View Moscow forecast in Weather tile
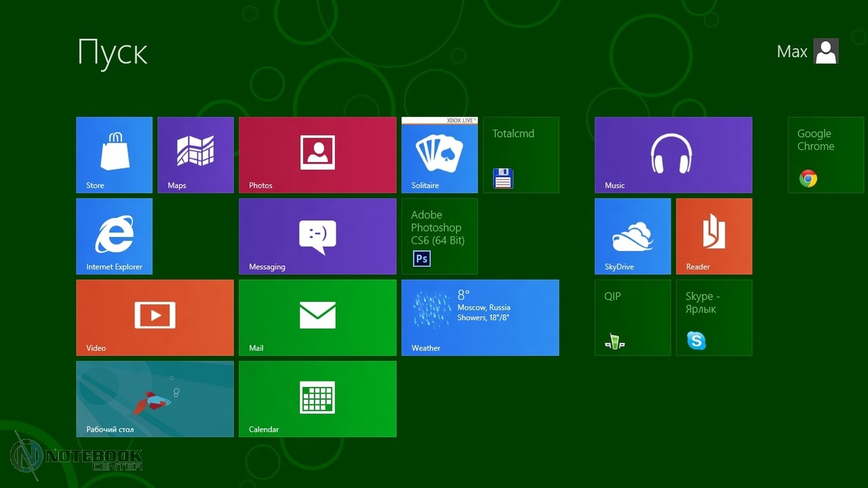The width and height of the screenshot is (868, 488). 480,318
